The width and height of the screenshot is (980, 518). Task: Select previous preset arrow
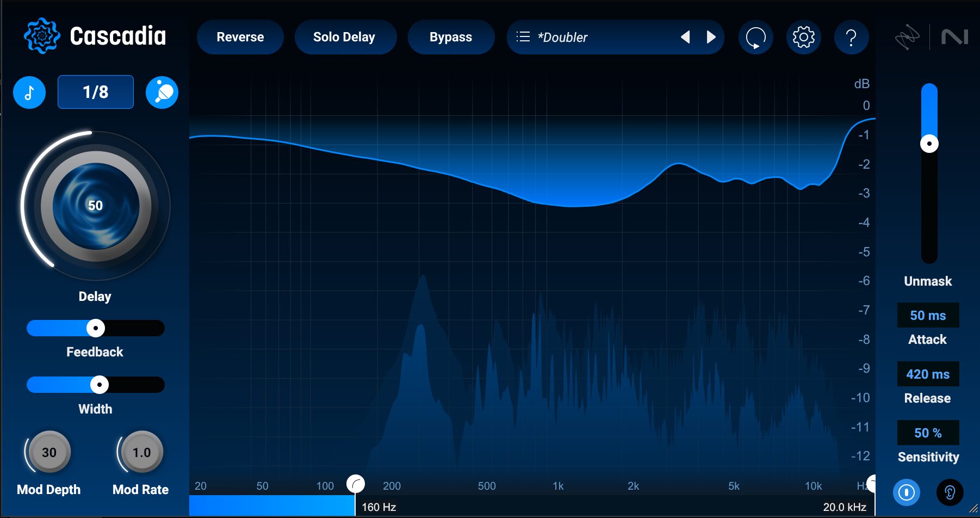pyautogui.click(x=686, y=37)
